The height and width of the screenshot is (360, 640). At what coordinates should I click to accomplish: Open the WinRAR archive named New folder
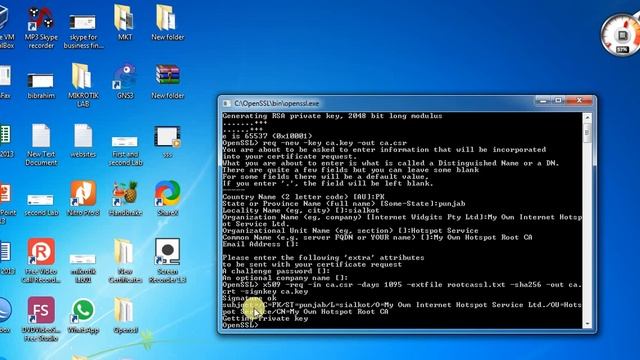[x=167, y=82]
